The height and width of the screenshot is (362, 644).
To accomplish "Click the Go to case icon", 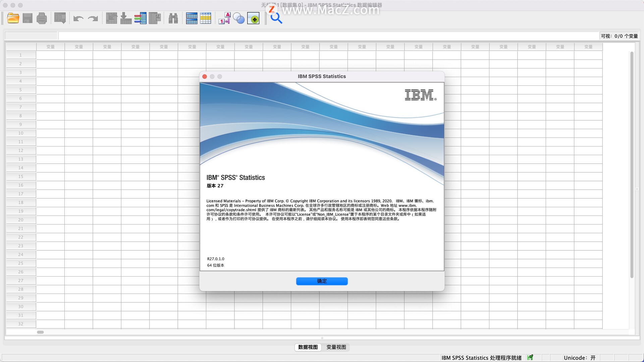I will pos(111,18).
